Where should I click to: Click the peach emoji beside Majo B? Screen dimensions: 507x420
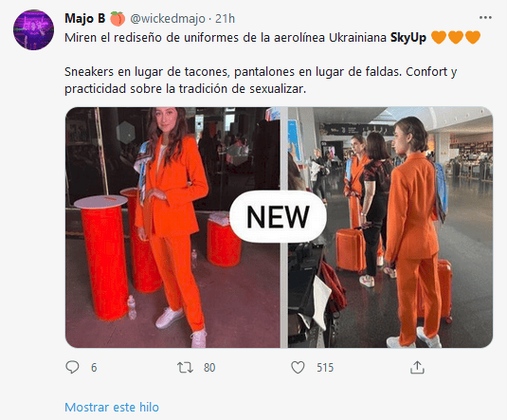(x=118, y=19)
